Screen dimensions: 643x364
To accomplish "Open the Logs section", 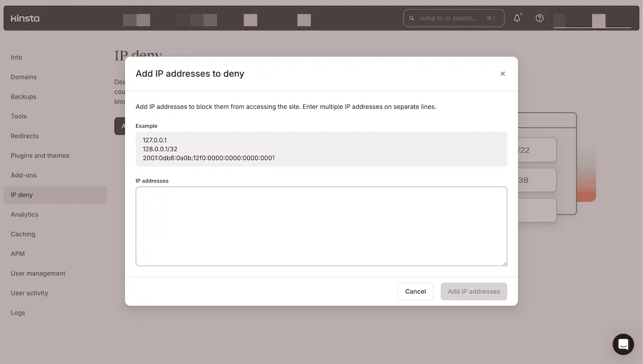I will pos(18,312).
